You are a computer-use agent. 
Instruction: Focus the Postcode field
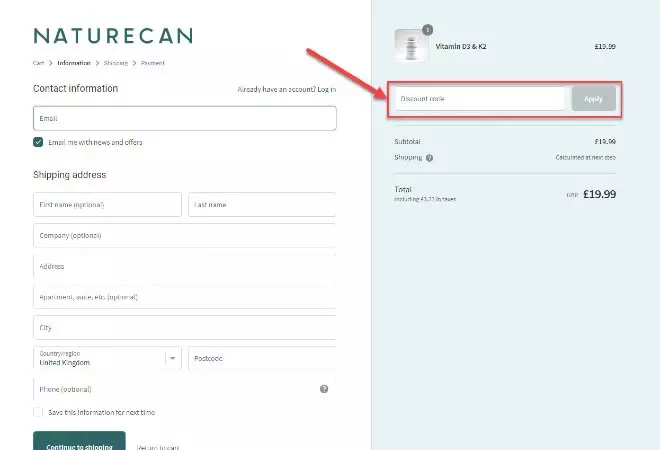[x=262, y=359]
